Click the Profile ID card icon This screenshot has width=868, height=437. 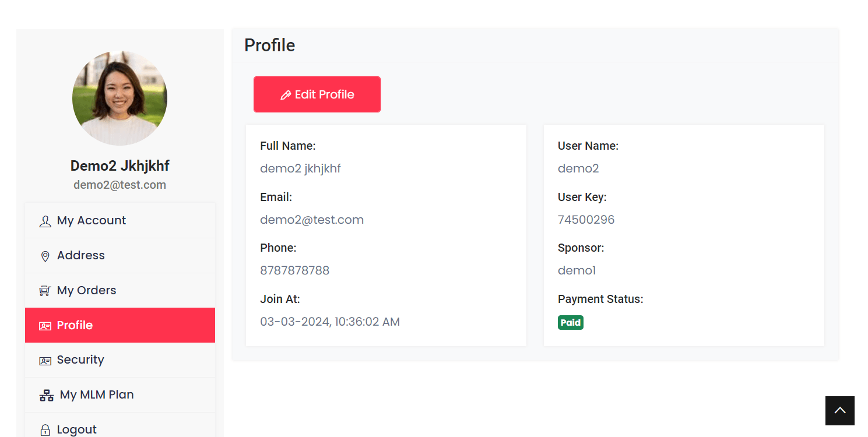coord(45,326)
